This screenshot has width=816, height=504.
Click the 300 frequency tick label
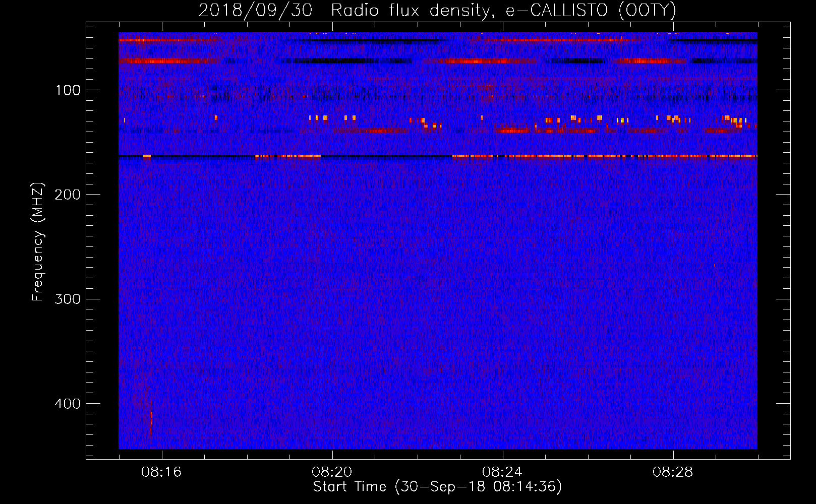pyautogui.click(x=68, y=299)
